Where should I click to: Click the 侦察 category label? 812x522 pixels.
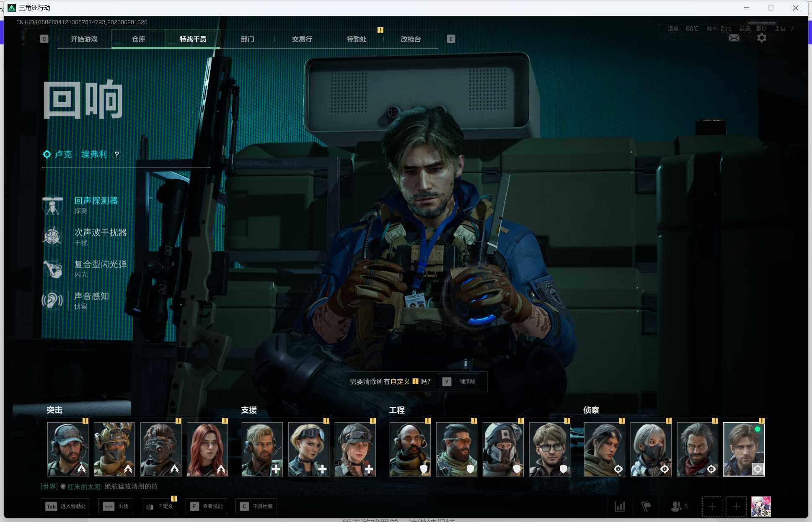591,410
